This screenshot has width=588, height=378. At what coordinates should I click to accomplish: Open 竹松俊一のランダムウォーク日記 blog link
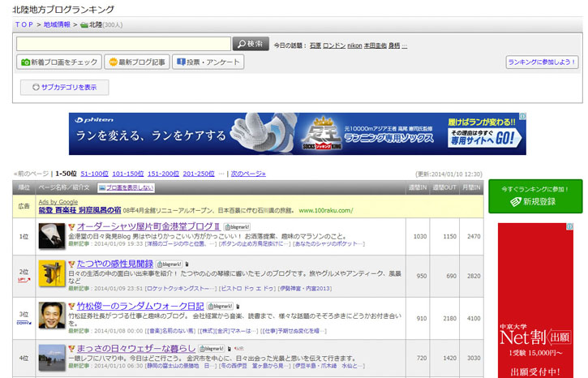tap(140, 307)
